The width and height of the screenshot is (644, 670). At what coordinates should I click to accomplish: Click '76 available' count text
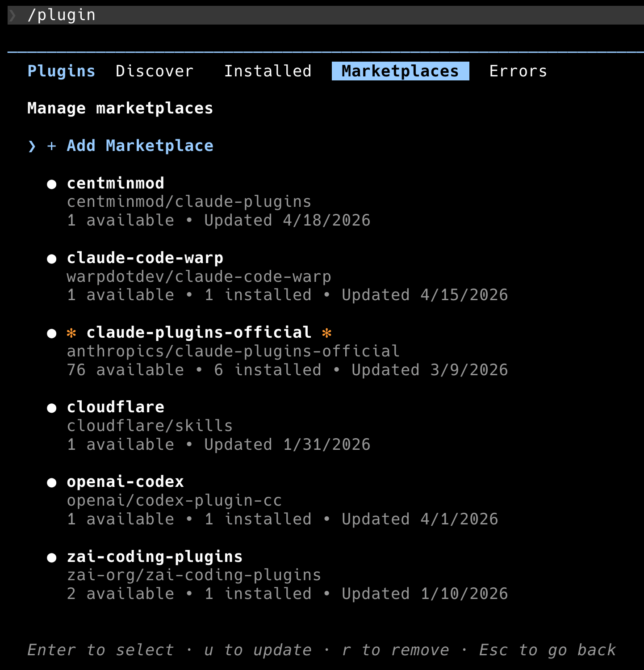point(125,370)
